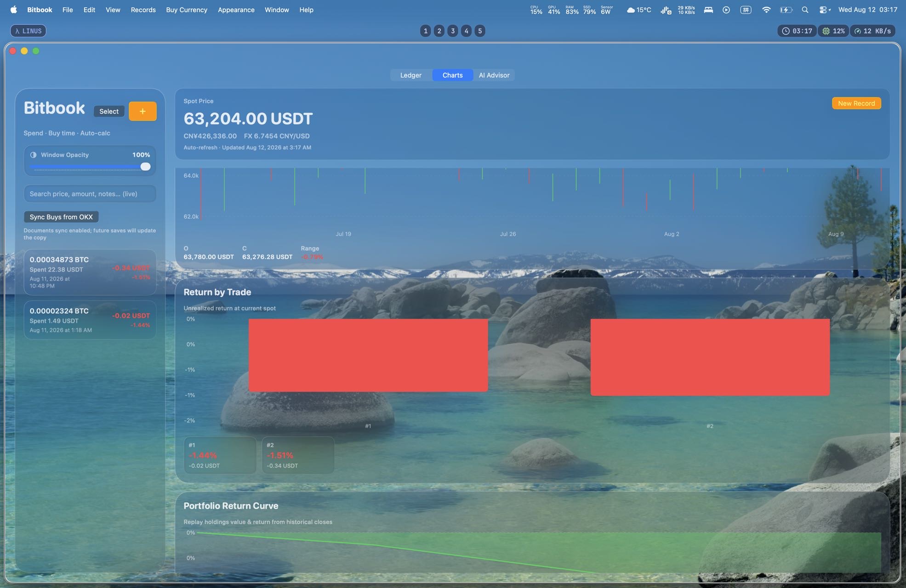Open the weather 15°C menu bar item

(x=639, y=10)
